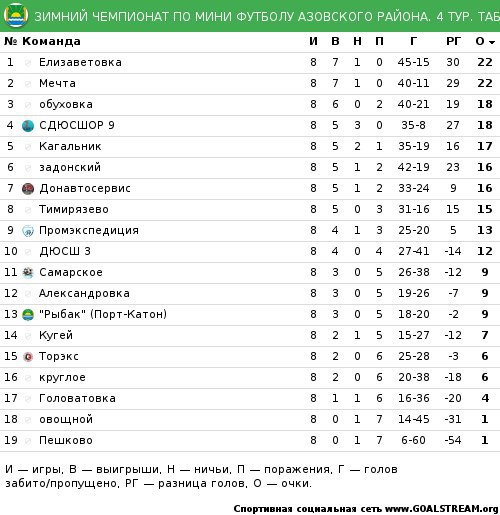Select the И games column header
Screen dimensions: 500x515
point(313,41)
